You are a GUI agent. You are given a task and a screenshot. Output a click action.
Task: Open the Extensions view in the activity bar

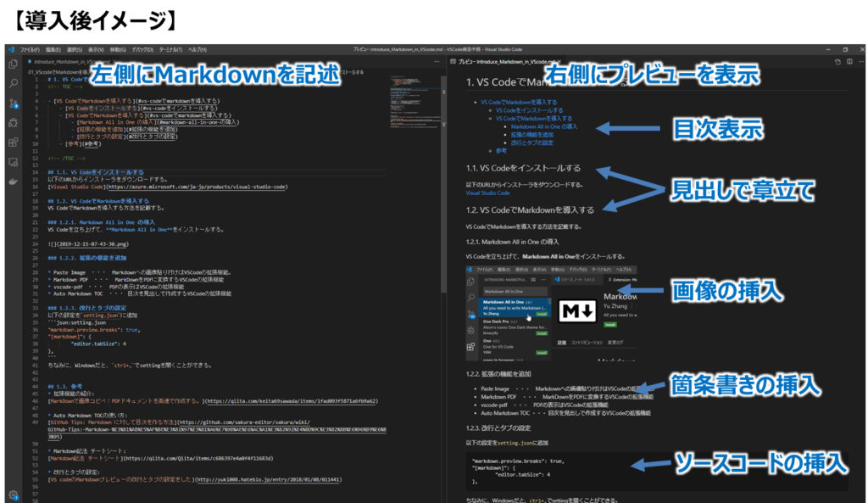click(x=14, y=143)
